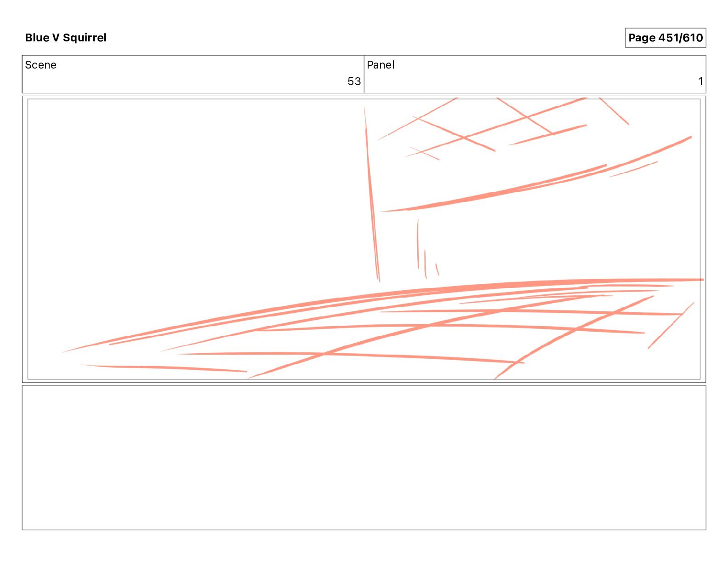
Task: Click the 'Scene' field label
Action: 40,65
